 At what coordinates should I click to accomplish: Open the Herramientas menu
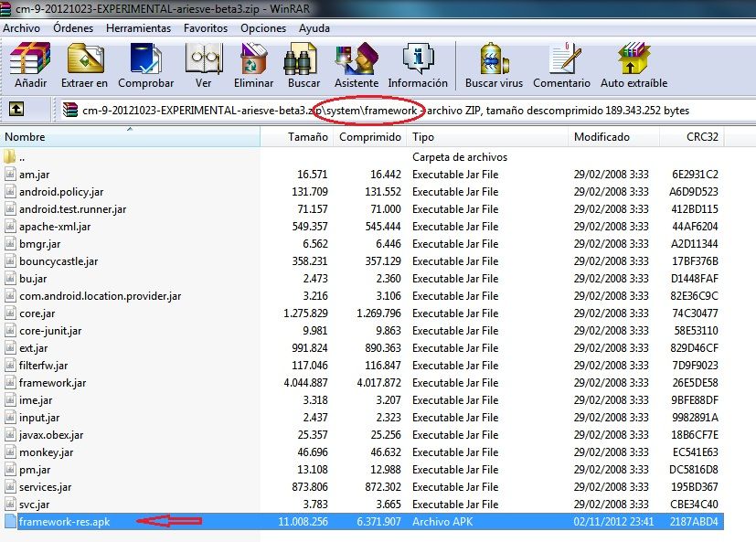[x=138, y=27]
